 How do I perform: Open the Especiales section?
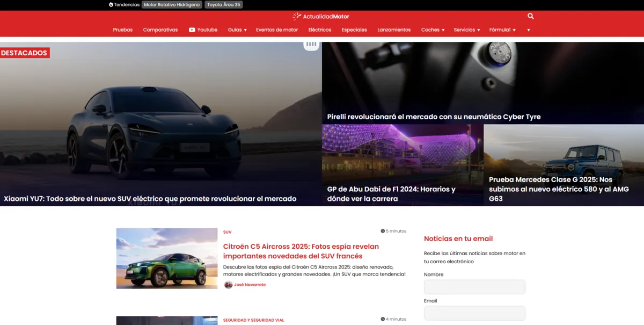[354, 30]
